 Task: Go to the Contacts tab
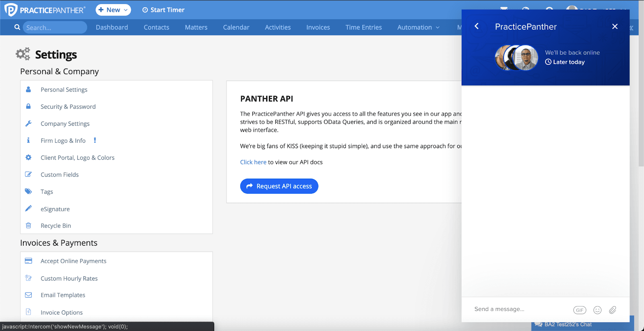(157, 27)
